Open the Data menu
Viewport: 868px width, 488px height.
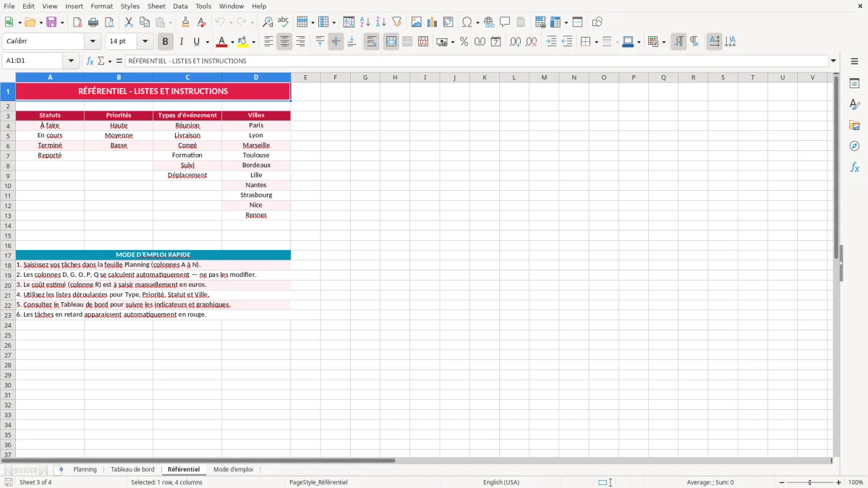tap(180, 6)
